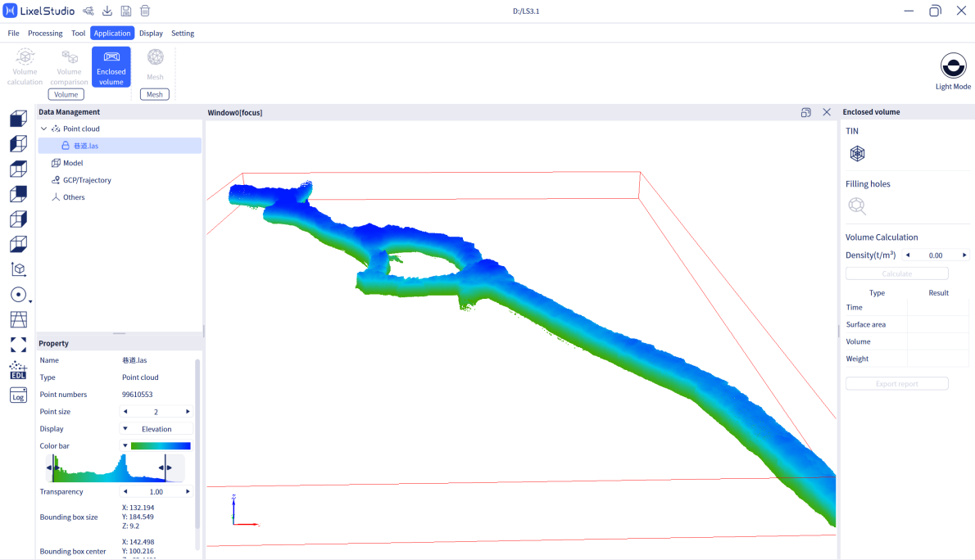This screenshot has width=975, height=560.
Task: Switch to bottom-face view cube icon
Action: coord(18,244)
